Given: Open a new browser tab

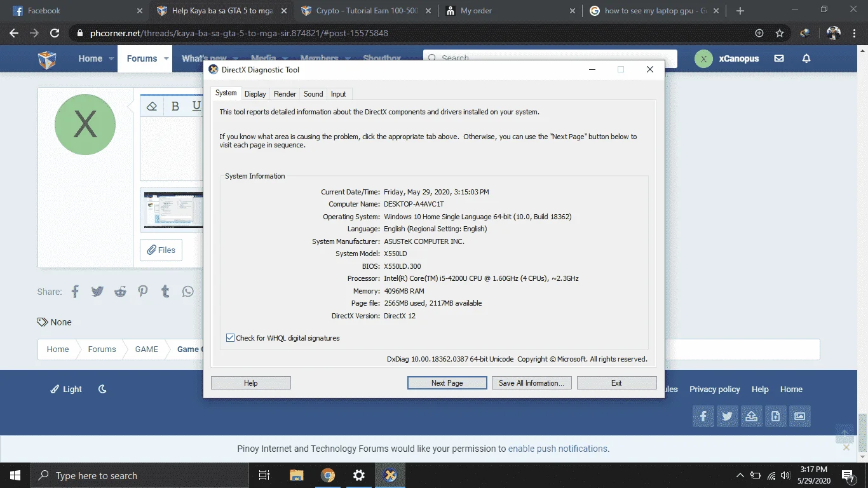Looking at the screenshot, I should [x=740, y=11].
